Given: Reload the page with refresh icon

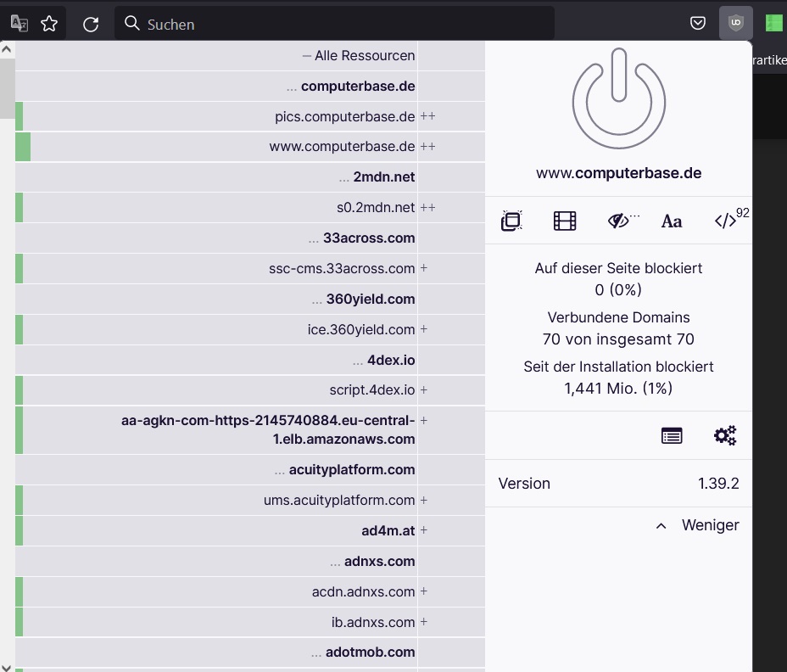Looking at the screenshot, I should point(91,24).
